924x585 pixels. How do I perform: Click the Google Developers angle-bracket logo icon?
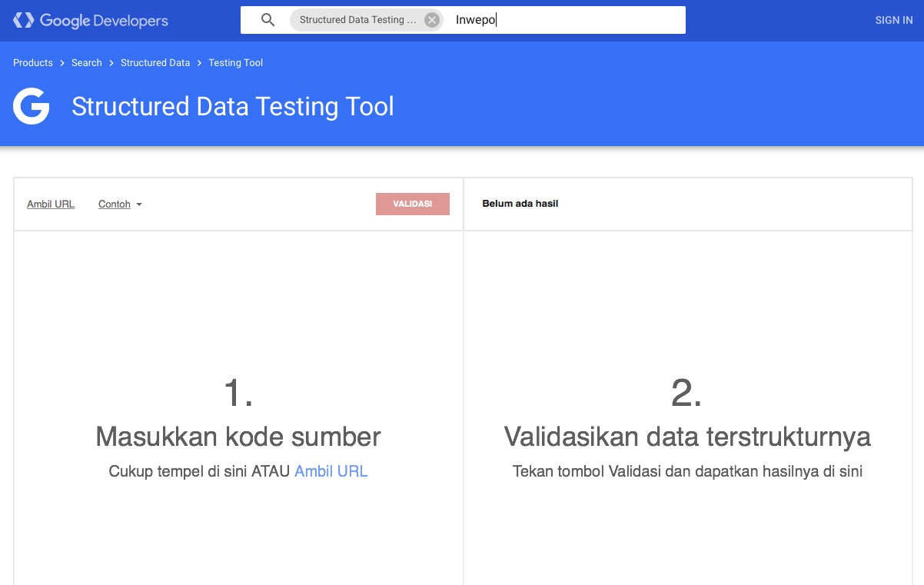23,21
